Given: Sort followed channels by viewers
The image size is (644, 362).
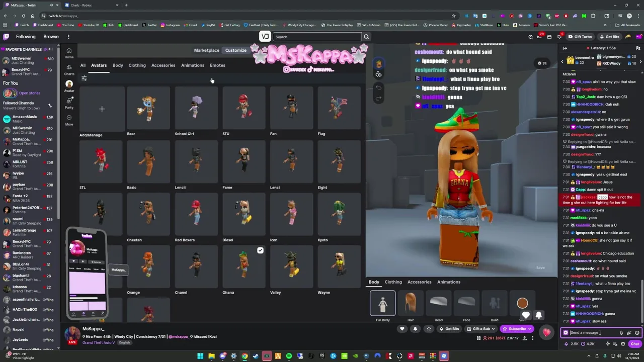Looking at the screenshot, I should pyautogui.click(x=50, y=106).
